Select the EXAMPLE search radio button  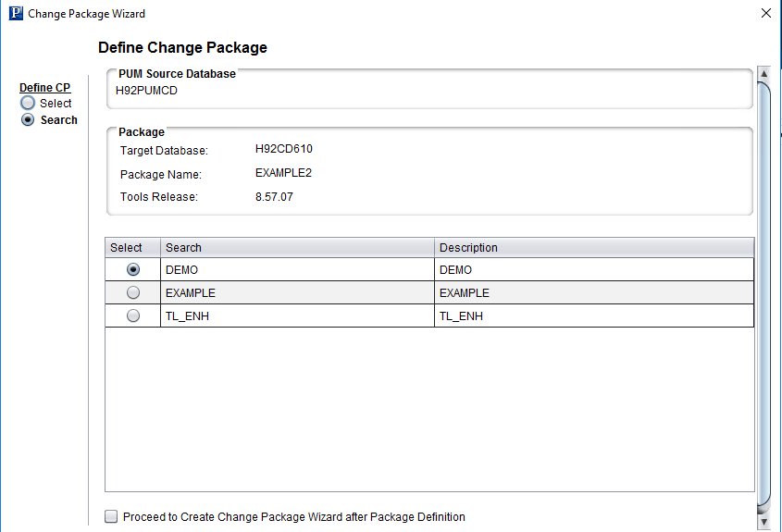133,292
